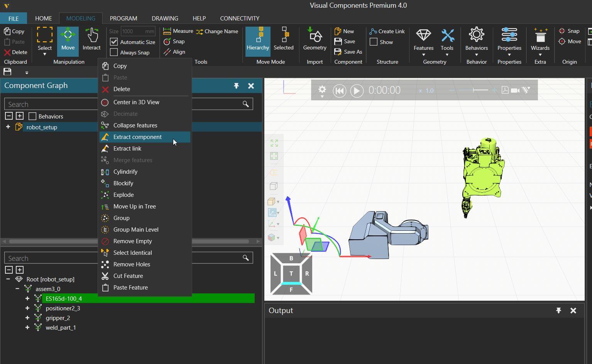
Task: Activate Hierarchy move mode
Action: coord(257,39)
